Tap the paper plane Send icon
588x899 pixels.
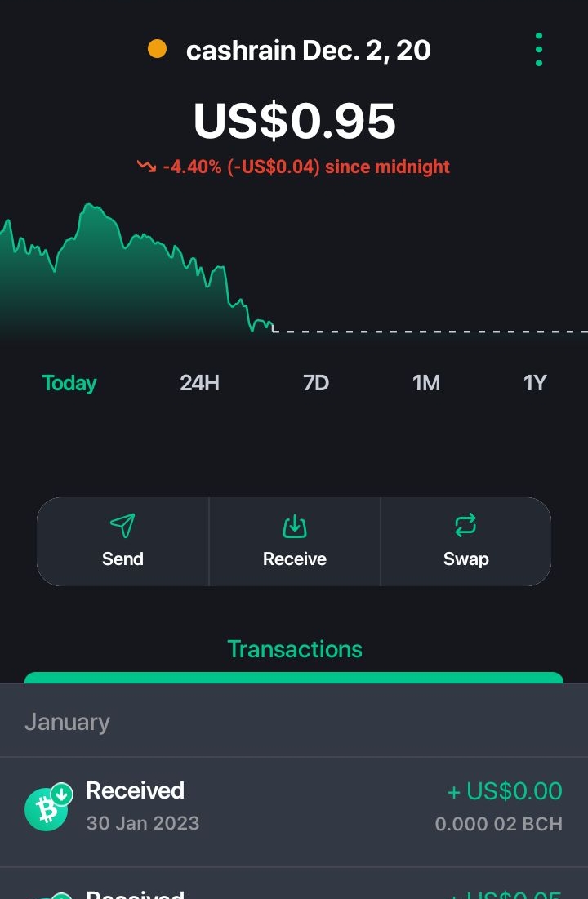pos(122,525)
